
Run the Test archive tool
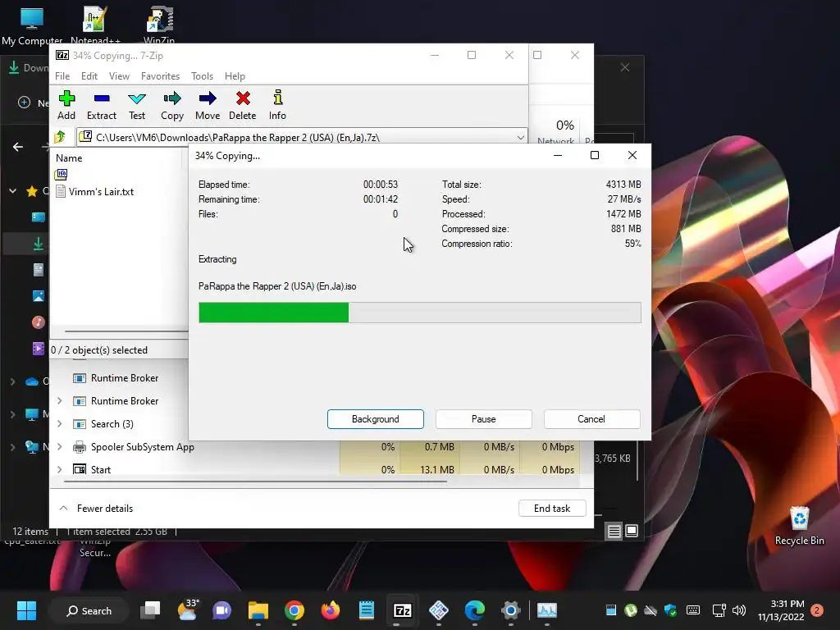click(x=137, y=105)
